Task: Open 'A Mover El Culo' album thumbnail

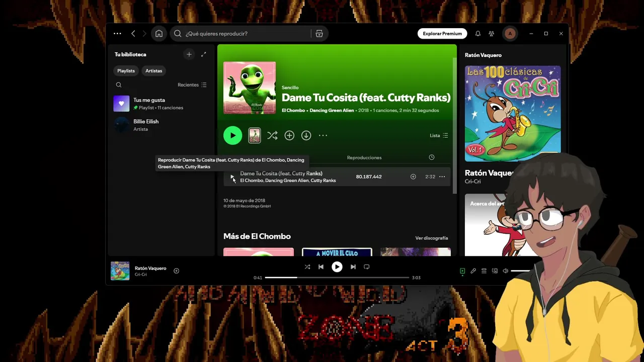Action: point(337,252)
